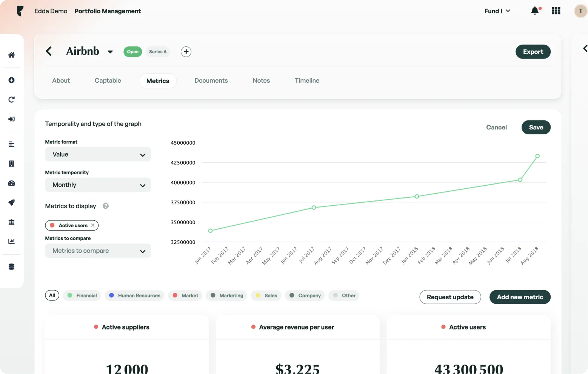Expand the Metric temporality Monthly dropdown

click(98, 185)
